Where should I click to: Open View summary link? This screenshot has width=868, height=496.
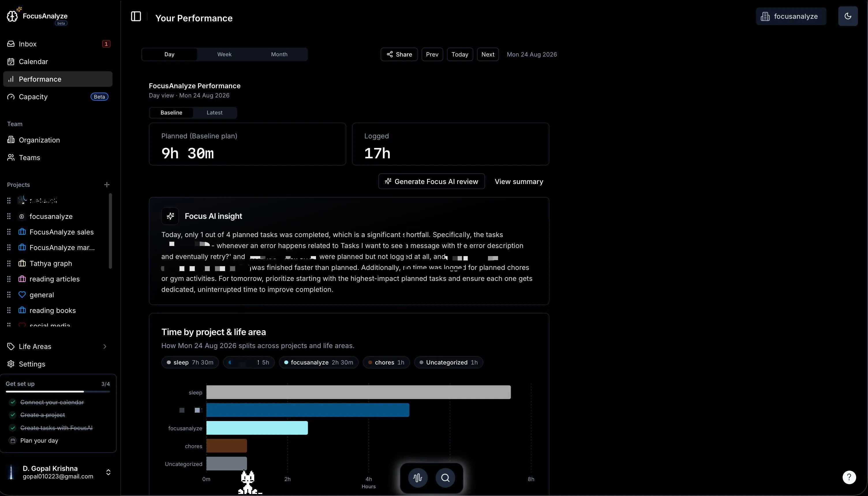[x=519, y=182]
